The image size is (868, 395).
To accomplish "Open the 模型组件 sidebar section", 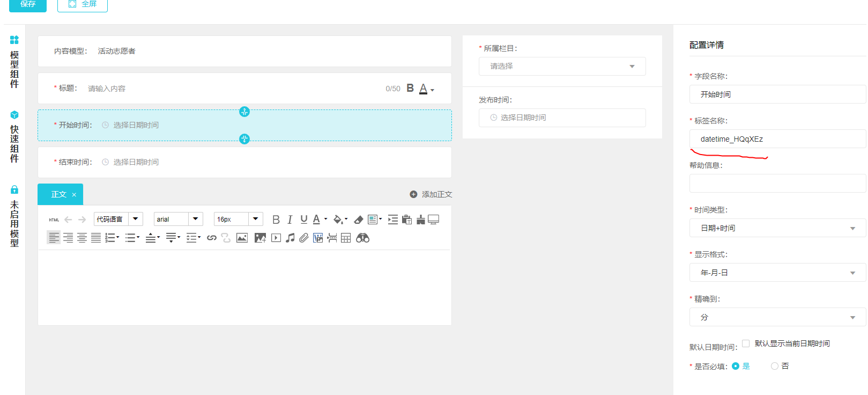I will [x=14, y=62].
